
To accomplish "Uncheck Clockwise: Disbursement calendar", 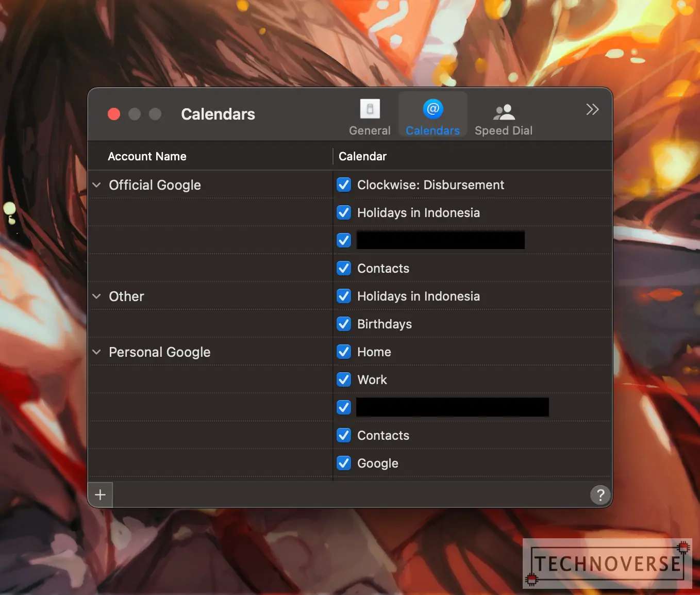I will (x=344, y=185).
